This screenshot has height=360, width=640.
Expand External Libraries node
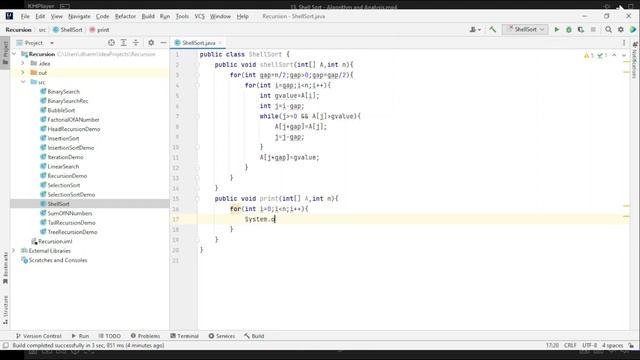pyautogui.click(x=13, y=251)
